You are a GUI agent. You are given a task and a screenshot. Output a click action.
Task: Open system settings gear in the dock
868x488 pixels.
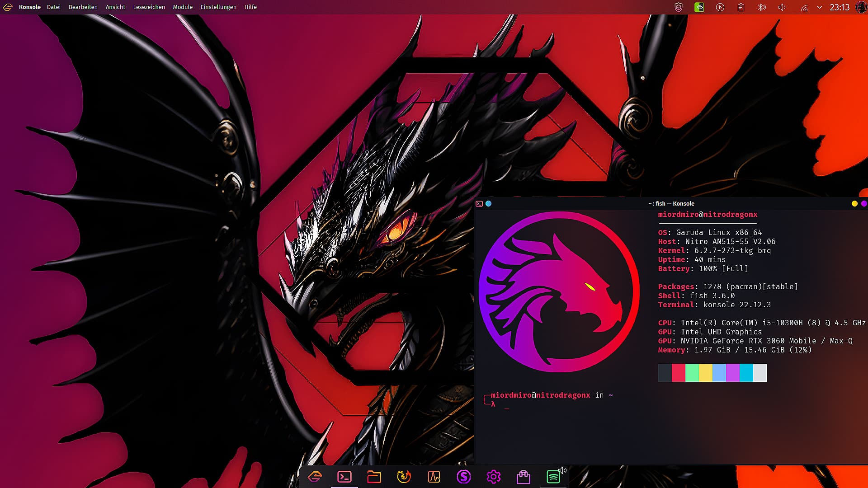(494, 477)
